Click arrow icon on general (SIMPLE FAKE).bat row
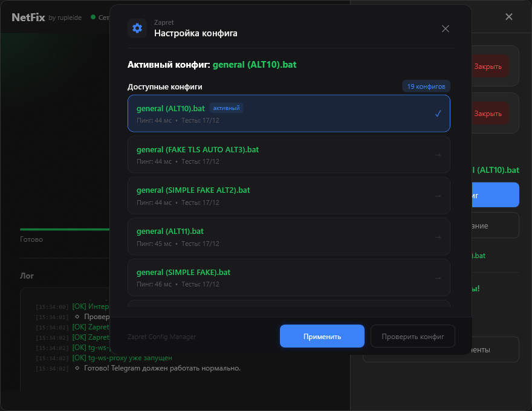Screen dimensions: 532x411 point(438,278)
